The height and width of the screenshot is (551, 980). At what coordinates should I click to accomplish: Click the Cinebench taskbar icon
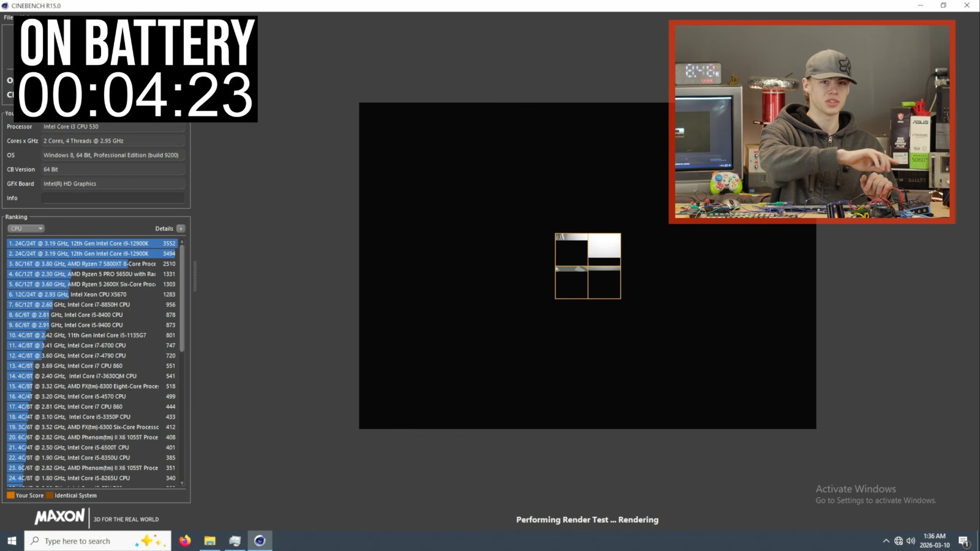pyautogui.click(x=260, y=541)
